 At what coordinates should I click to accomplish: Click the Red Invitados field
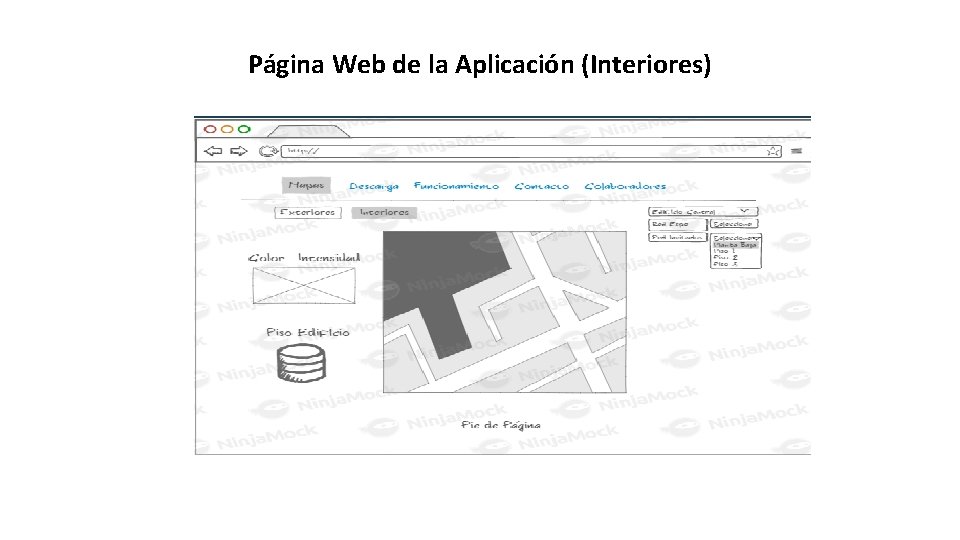point(677,237)
